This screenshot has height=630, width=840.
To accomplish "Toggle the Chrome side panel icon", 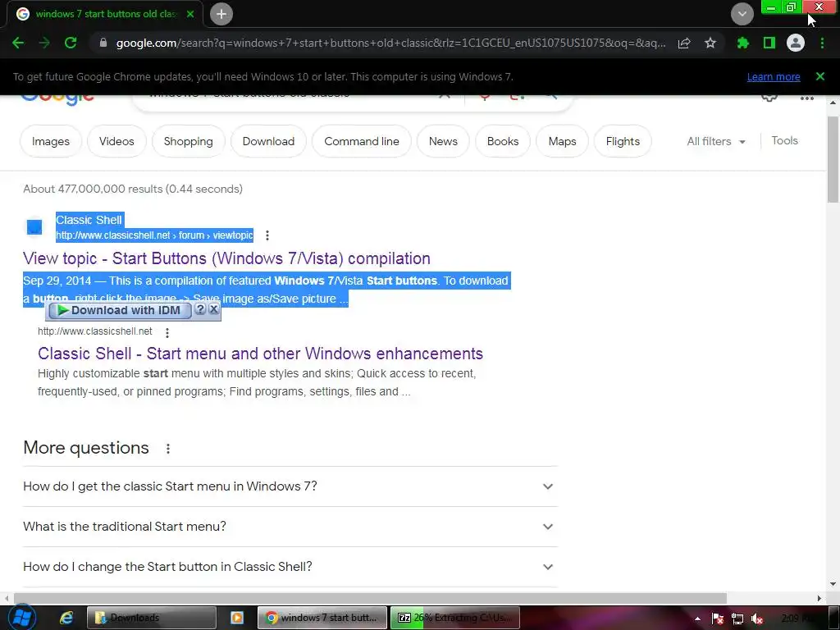I will coord(769,43).
